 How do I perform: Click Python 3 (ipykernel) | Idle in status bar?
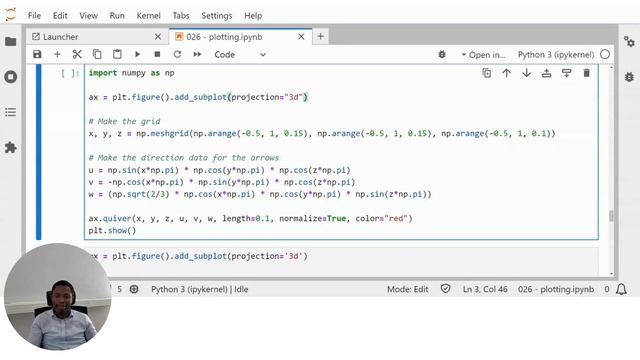200,289
